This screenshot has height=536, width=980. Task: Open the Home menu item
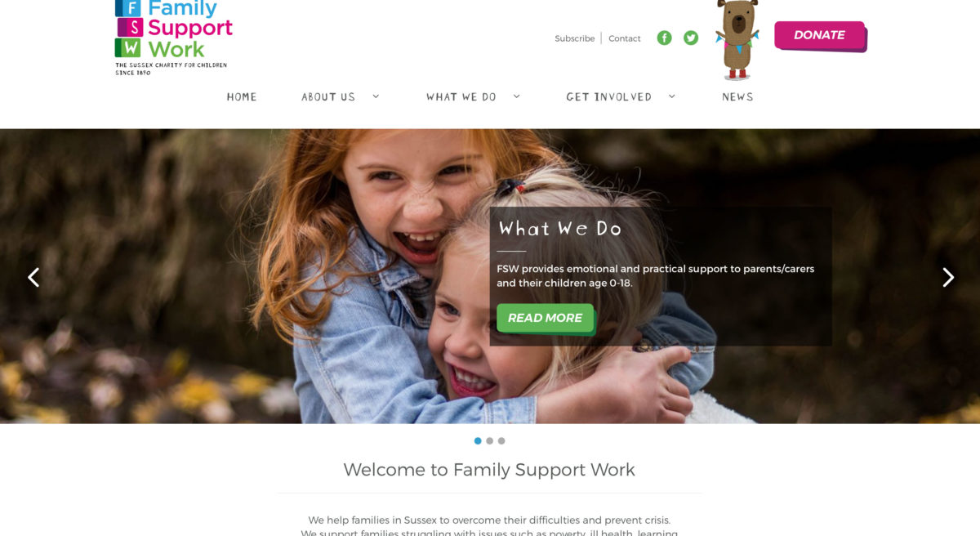[242, 96]
